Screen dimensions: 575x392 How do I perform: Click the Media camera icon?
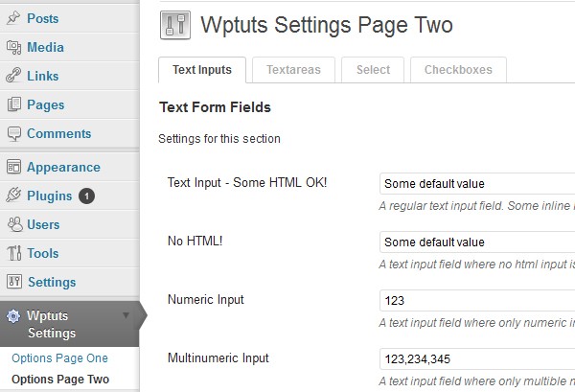(14, 47)
